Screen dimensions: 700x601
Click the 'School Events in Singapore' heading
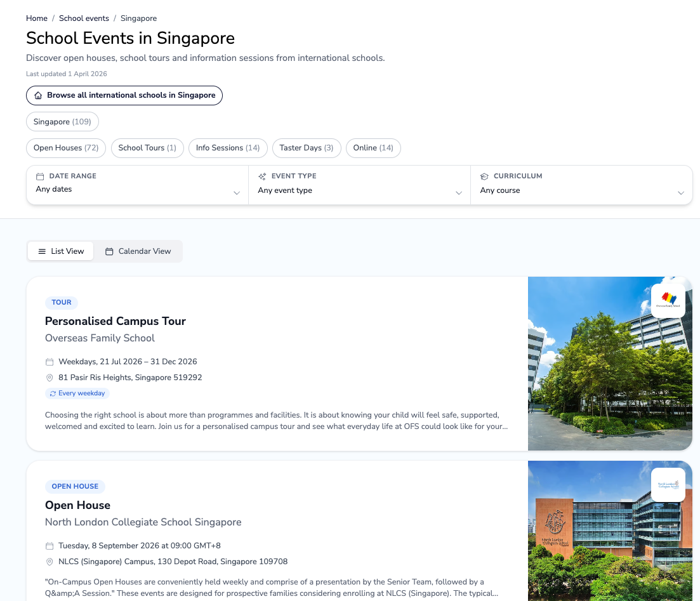[130, 38]
